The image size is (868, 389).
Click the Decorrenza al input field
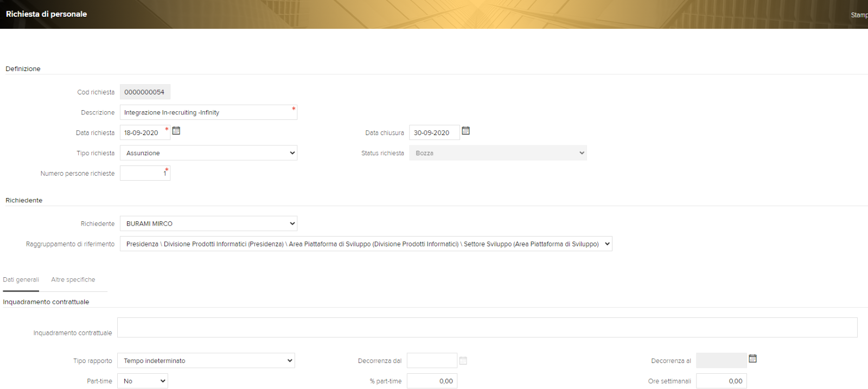[x=722, y=361]
